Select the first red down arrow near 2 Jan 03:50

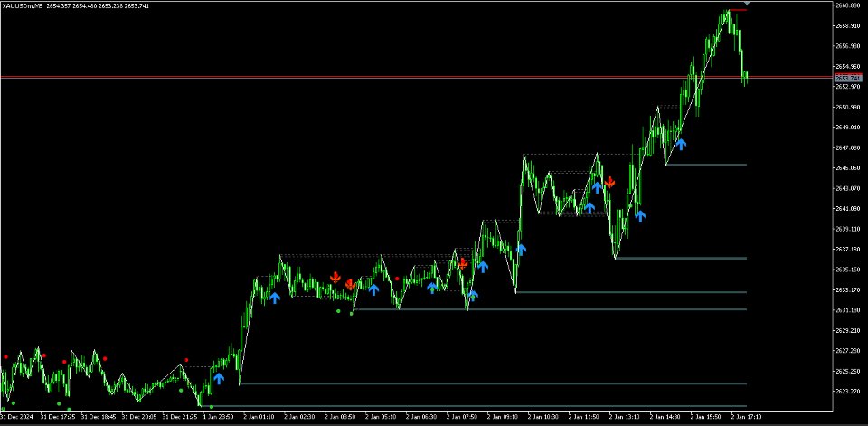pyautogui.click(x=335, y=277)
